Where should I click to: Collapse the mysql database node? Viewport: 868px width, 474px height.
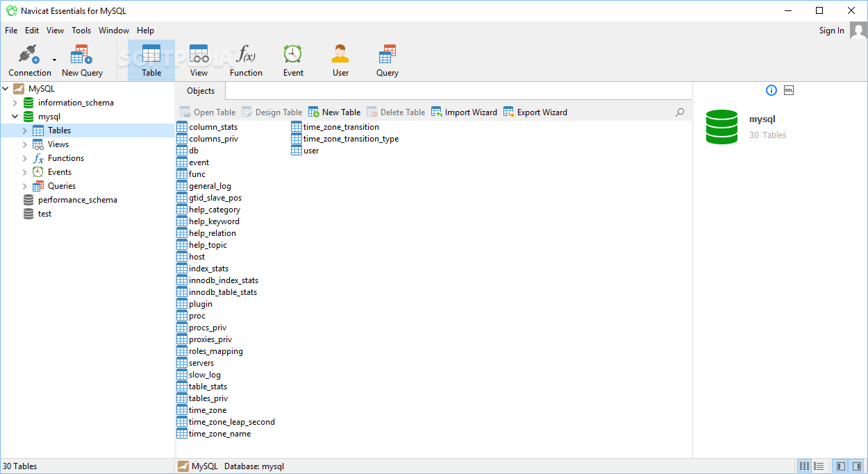point(15,117)
